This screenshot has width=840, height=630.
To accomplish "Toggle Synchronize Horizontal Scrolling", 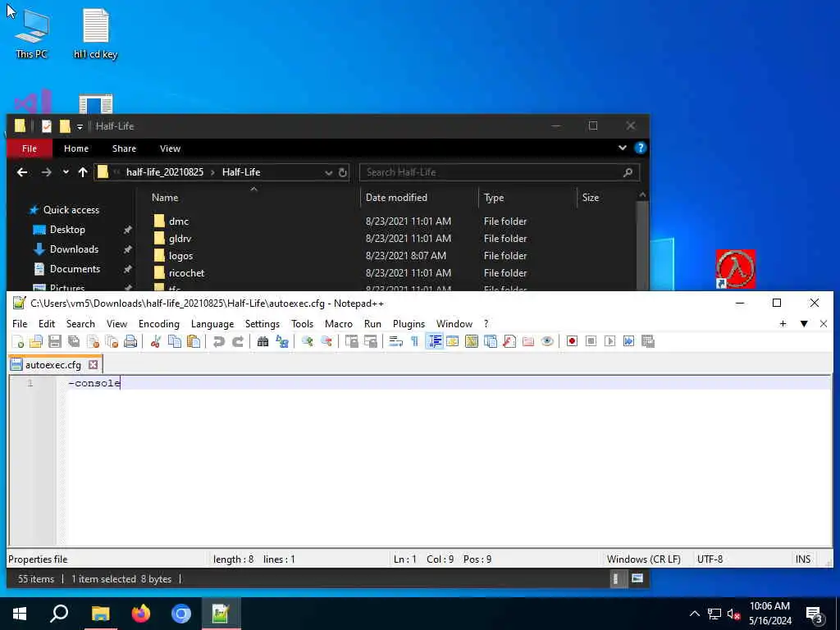I will [370, 341].
